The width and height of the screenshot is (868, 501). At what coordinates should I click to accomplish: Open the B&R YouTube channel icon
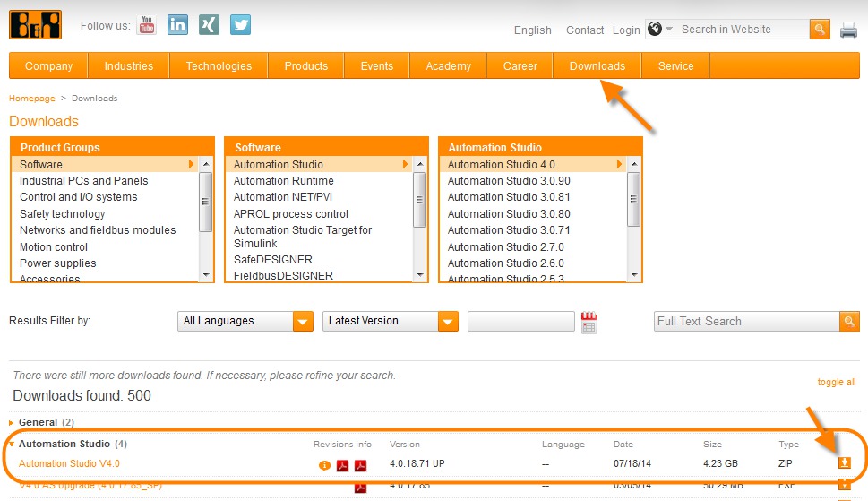(x=147, y=25)
